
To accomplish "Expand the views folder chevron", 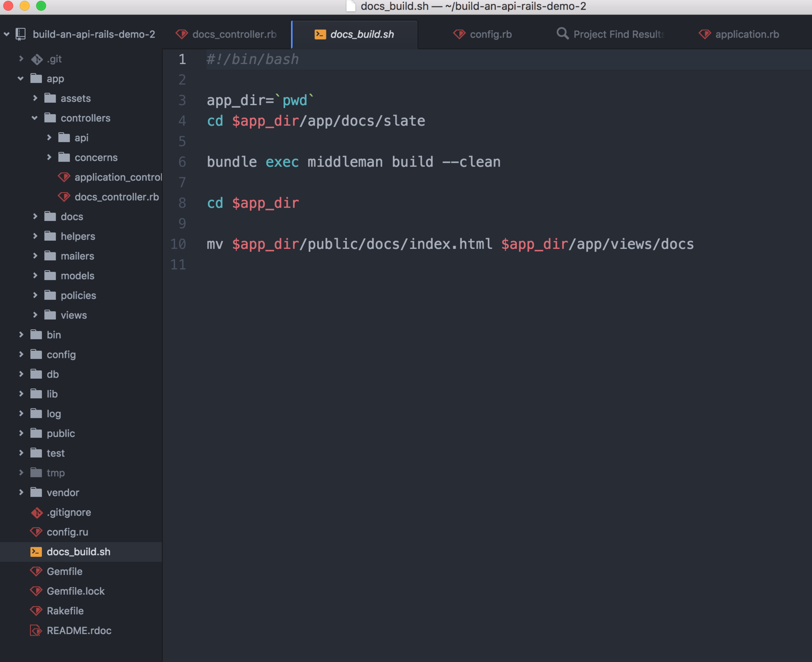I will pyautogui.click(x=35, y=315).
